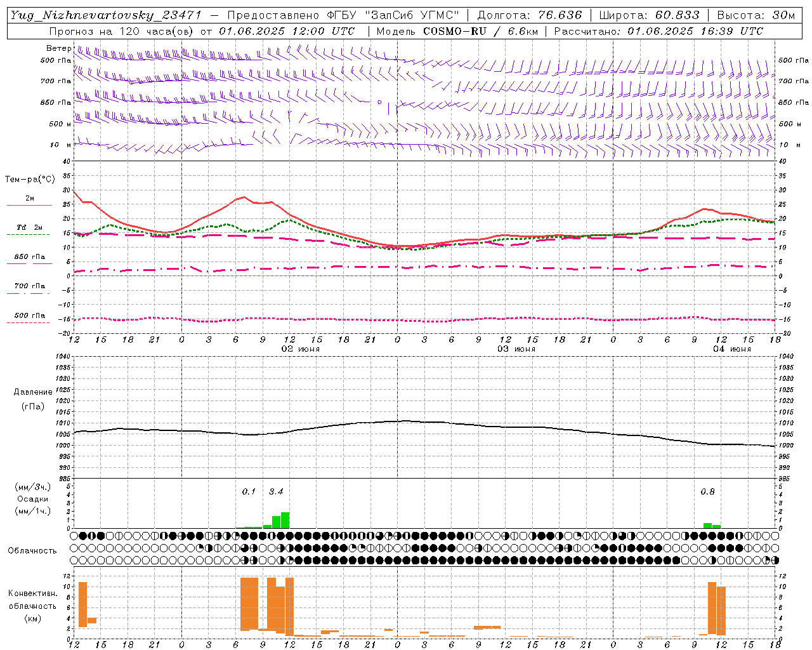Screen dimensions: 812x650
Task: Click the Прогноз на 120 часа(ов) forecast line
Action: pyautogui.click(x=202, y=31)
